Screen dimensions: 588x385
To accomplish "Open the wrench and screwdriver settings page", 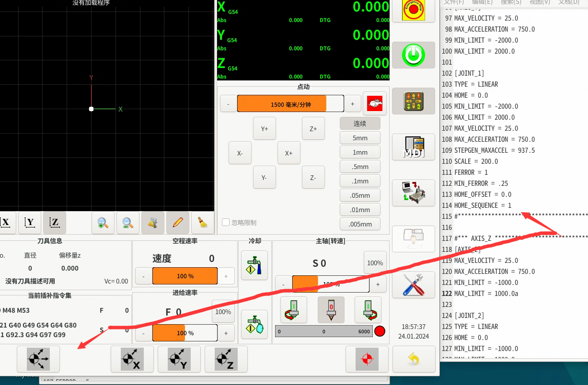I will point(413,285).
